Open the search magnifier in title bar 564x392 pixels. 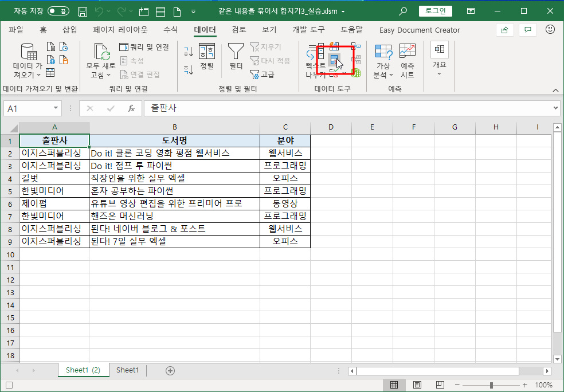(x=403, y=11)
